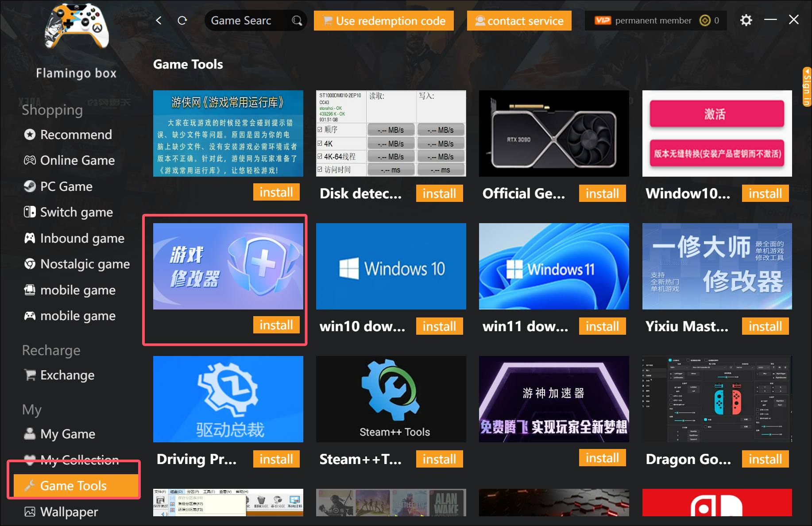
Task: Click the refresh icon in the top bar
Action: (x=182, y=20)
